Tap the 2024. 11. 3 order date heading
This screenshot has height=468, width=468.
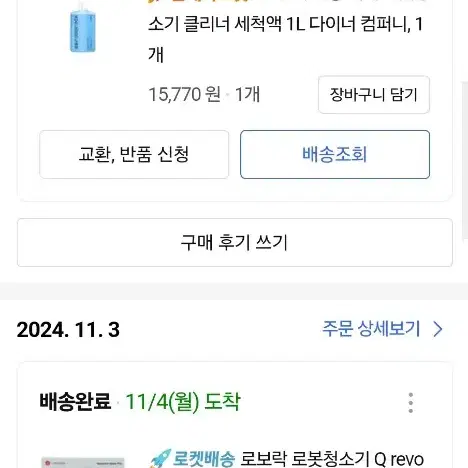click(x=68, y=330)
